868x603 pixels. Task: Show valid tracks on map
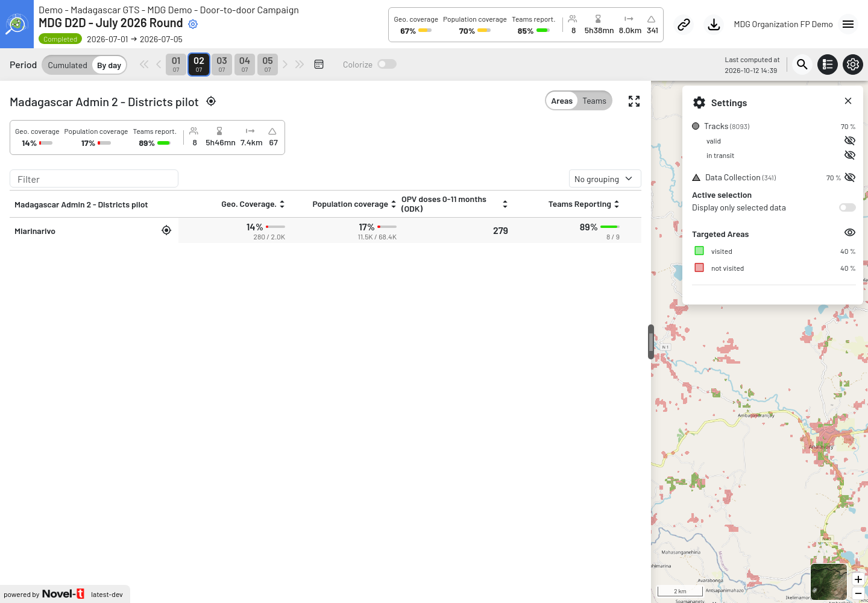[x=850, y=140]
